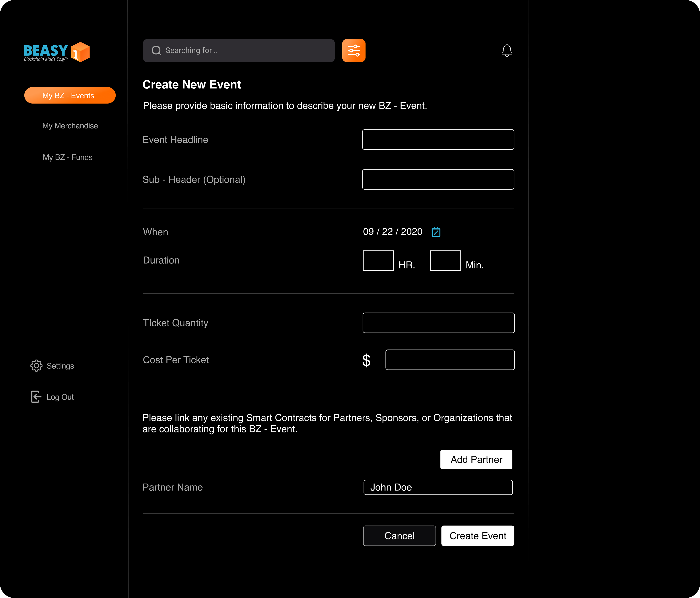Open the Settings label in the sidebar

[60, 366]
